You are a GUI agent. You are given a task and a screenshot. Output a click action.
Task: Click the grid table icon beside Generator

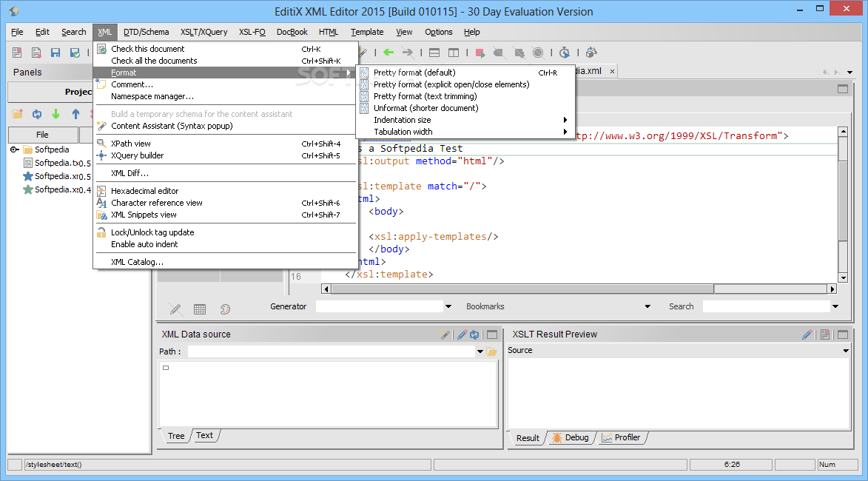click(200, 309)
